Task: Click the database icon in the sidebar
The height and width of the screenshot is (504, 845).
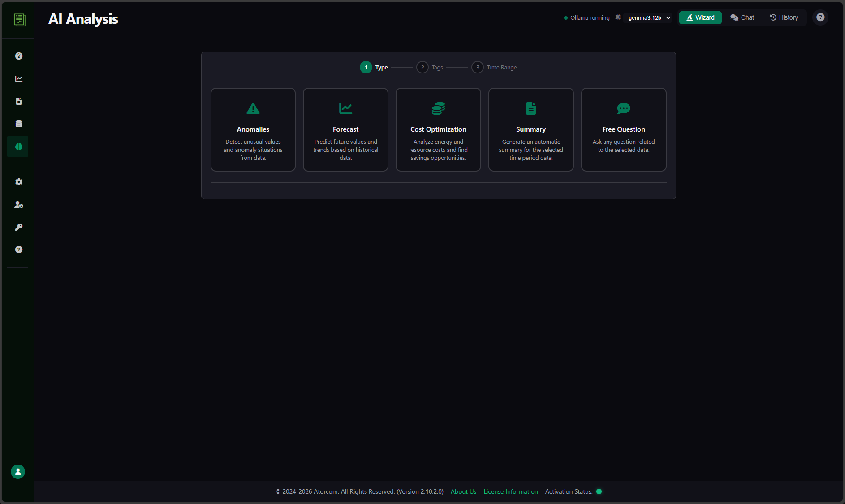Action: point(18,124)
